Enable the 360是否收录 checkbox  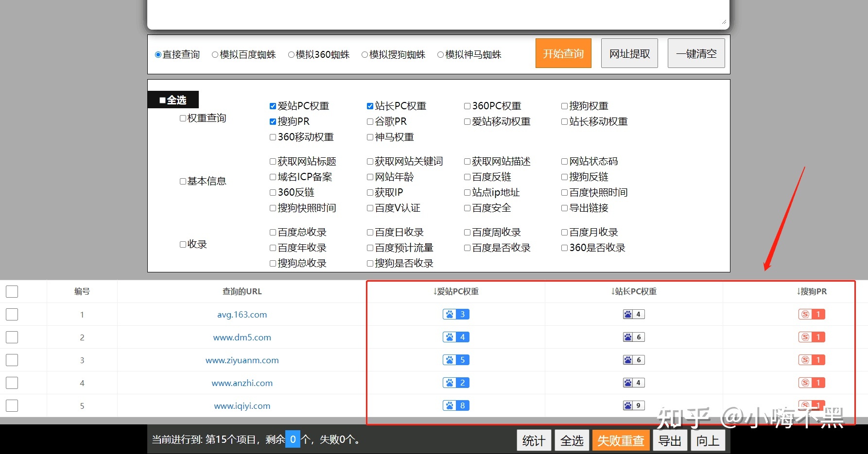click(x=564, y=248)
